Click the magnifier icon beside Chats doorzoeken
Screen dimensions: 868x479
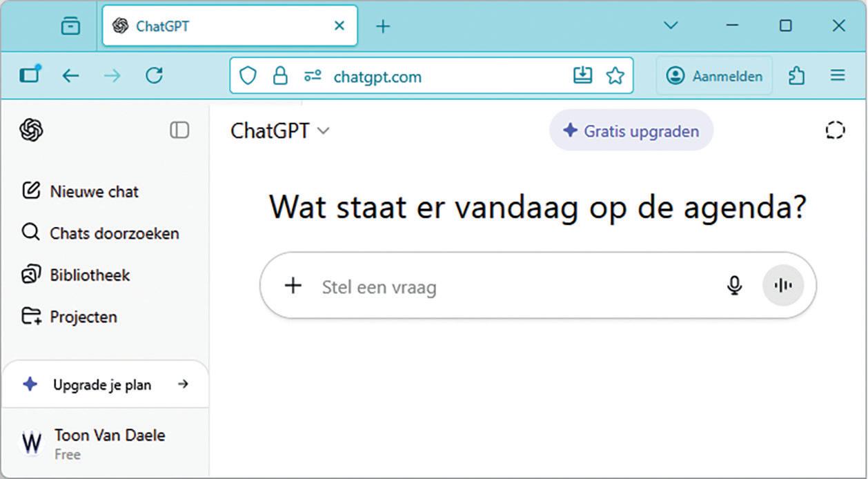click(30, 232)
